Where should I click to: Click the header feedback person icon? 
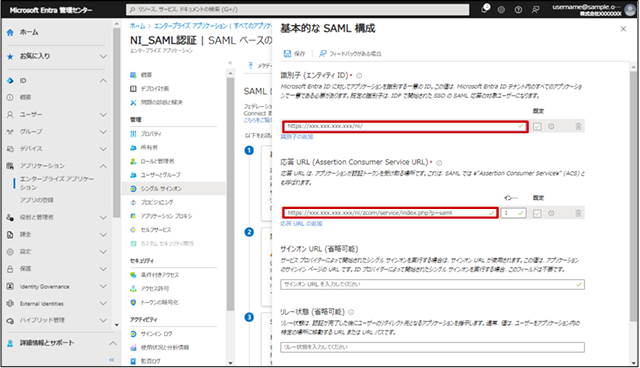pyautogui.click(x=536, y=9)
